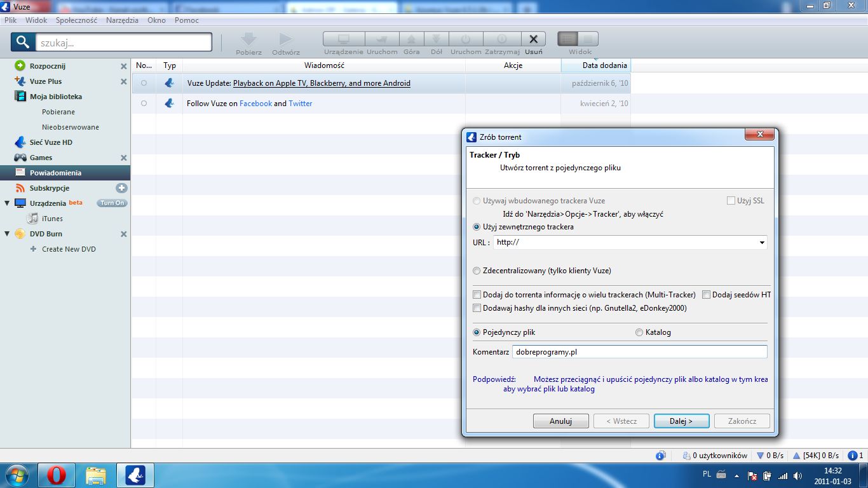868x488 pixels.
Task: Collapse the Urządzenia tree node
Action: pyautogui.click(x=7, y=203)
